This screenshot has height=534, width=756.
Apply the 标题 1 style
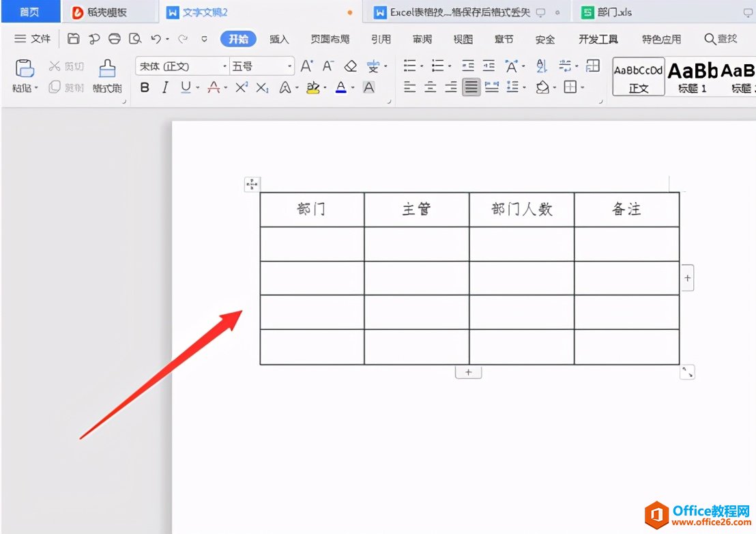coord(693,76)
